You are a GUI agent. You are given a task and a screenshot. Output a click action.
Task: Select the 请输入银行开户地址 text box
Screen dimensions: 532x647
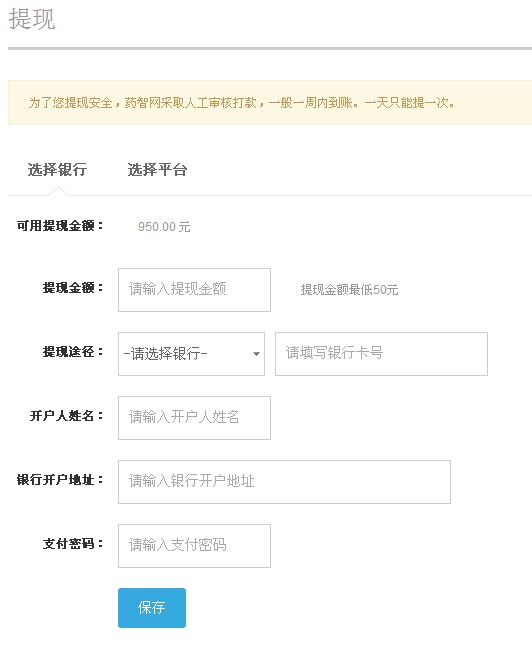(284, 482)
